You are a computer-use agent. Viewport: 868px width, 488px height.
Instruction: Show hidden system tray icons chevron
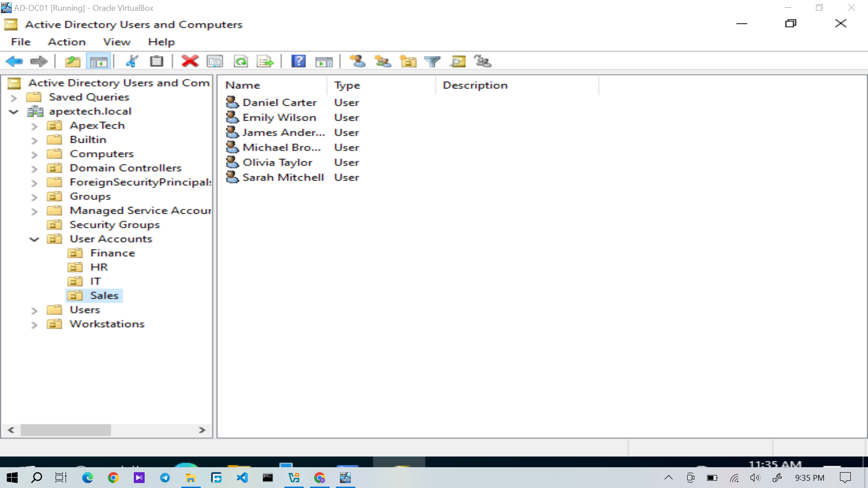pos(668,478)
